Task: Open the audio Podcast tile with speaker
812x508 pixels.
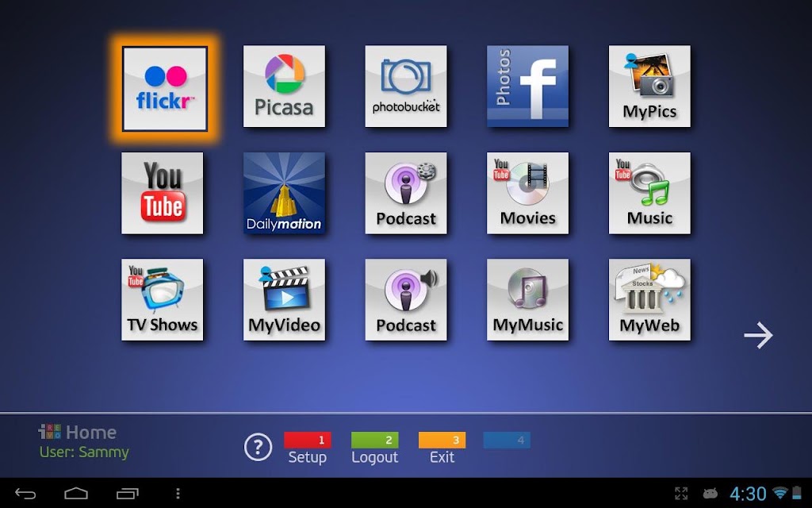Action: click(406, 299)
